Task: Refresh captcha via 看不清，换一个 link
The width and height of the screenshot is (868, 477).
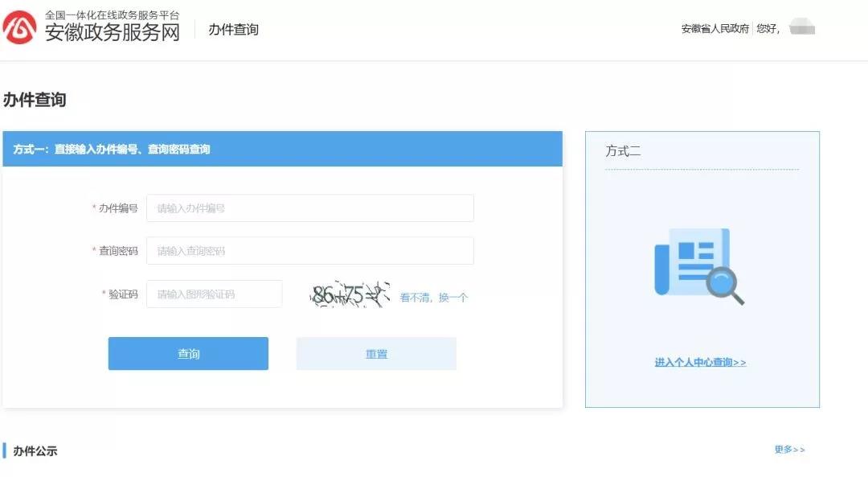Action: 434,298
